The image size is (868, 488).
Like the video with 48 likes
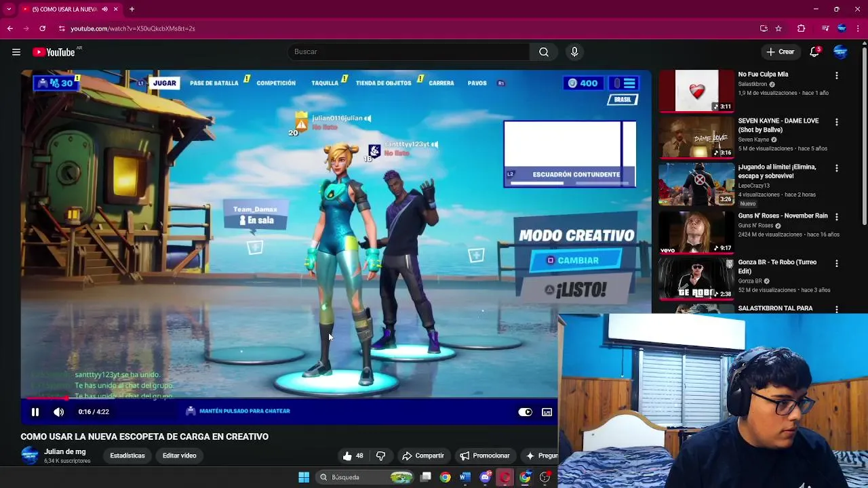[x=353, y=456]
